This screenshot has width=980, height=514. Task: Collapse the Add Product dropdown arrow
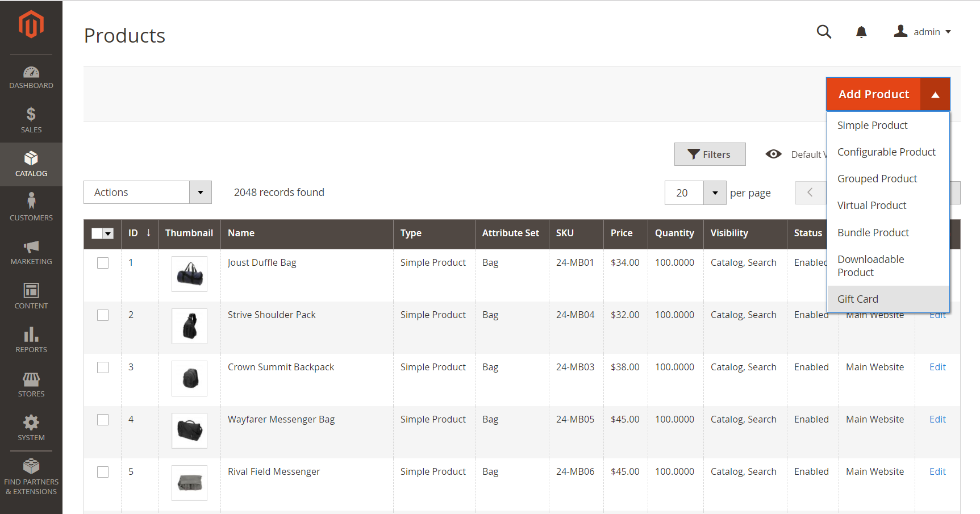[935, 94]
